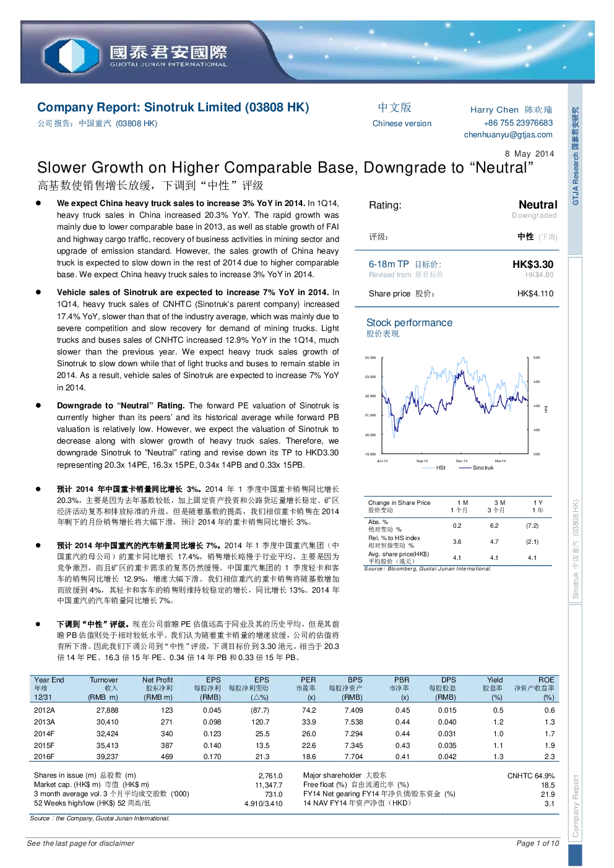Select share price HK$4.110
This screenshot has width=614, height=868.
pos(535,293)
